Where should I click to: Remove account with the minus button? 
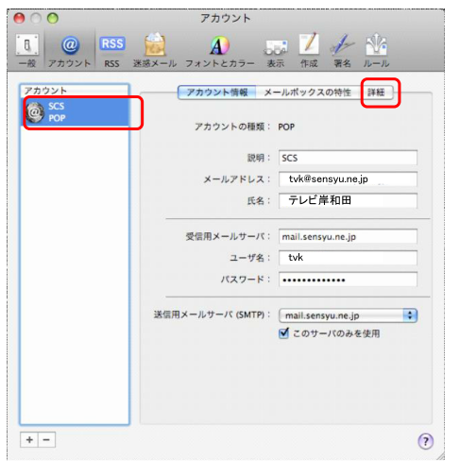[46, 439]
